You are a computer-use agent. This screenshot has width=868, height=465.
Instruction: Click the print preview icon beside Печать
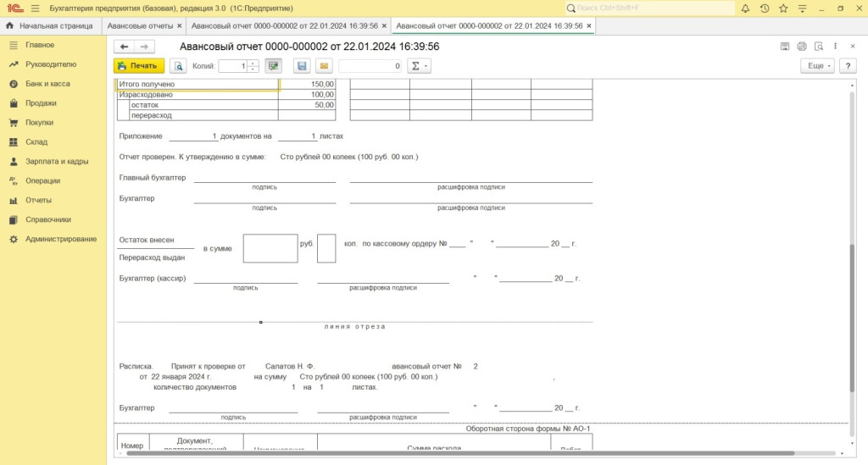coord(178,66)
